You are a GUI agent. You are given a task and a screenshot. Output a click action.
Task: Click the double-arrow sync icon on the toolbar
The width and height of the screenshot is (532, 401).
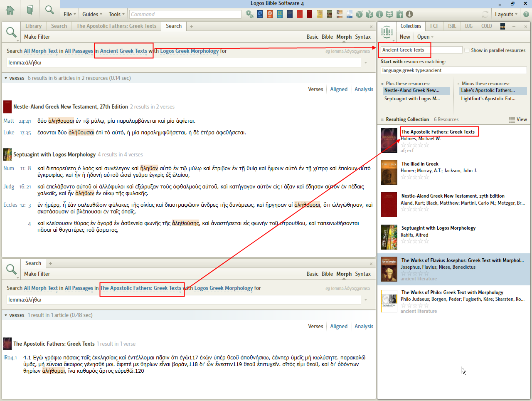pos(389,14)
